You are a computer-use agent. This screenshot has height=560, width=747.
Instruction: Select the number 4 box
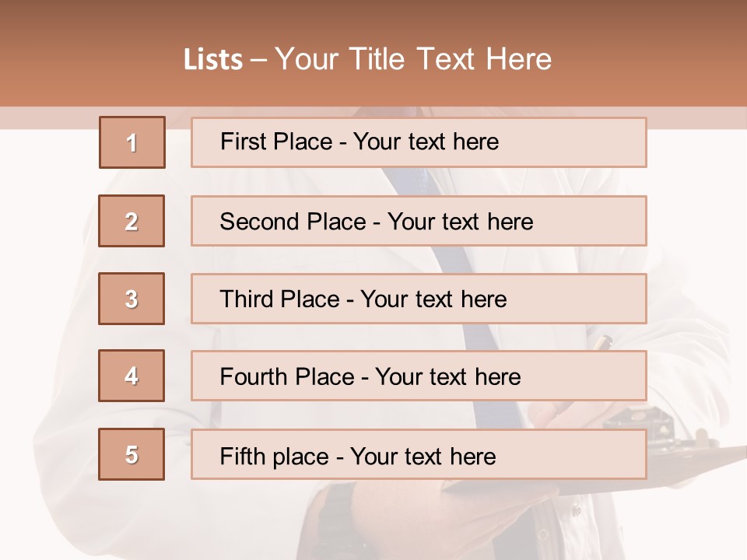[x=132, y=376]
